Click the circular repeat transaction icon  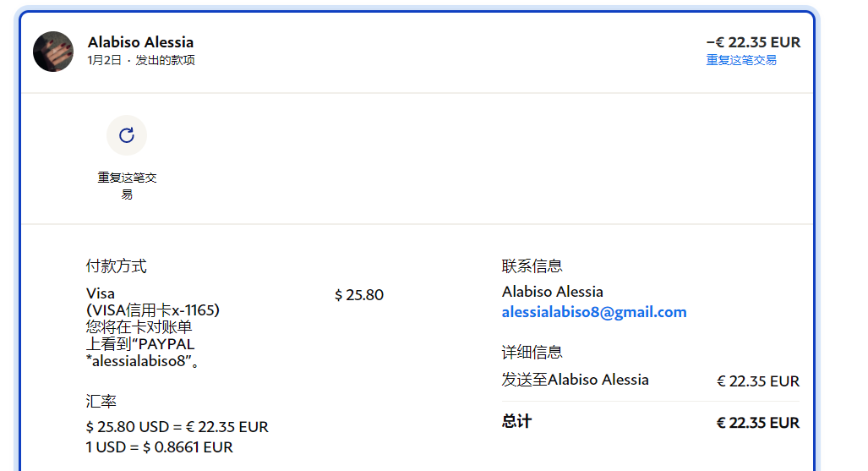coord(127,135)
